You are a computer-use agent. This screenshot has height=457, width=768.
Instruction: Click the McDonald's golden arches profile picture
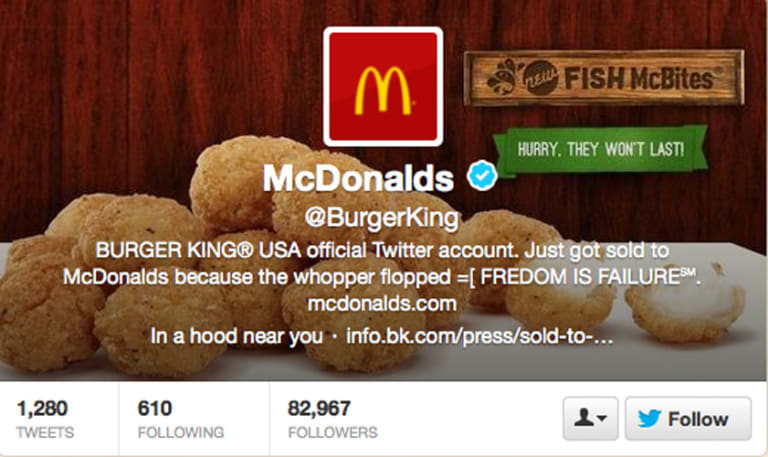(383, 87)
